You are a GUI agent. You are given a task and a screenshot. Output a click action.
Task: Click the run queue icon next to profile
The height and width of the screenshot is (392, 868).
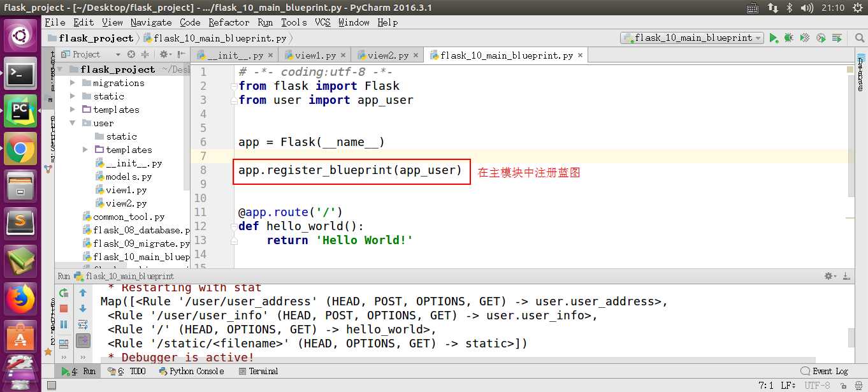pos(837,38)
